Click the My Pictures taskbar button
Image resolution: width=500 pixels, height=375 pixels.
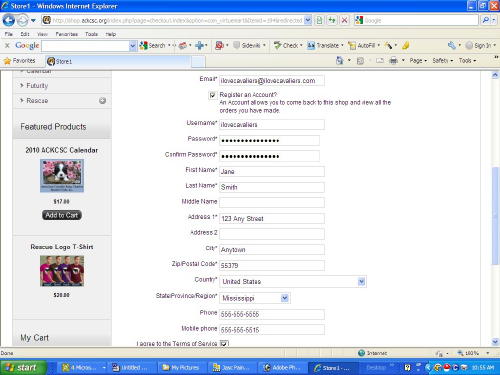182,367
